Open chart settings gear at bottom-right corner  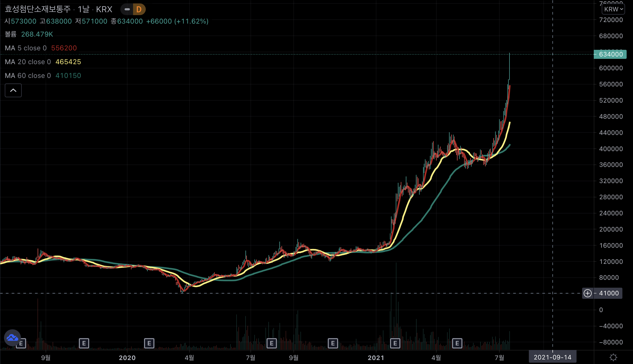click(613, 357)
